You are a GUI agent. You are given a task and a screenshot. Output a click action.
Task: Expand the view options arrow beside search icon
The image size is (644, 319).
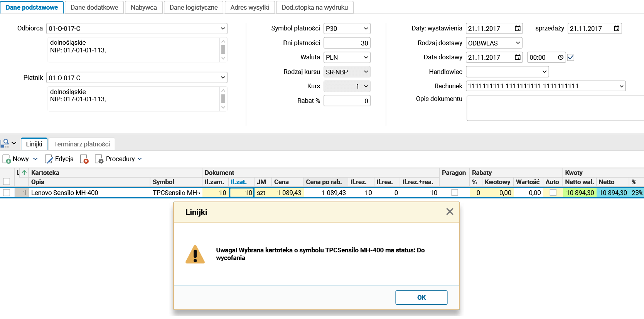tap(14, 143)
